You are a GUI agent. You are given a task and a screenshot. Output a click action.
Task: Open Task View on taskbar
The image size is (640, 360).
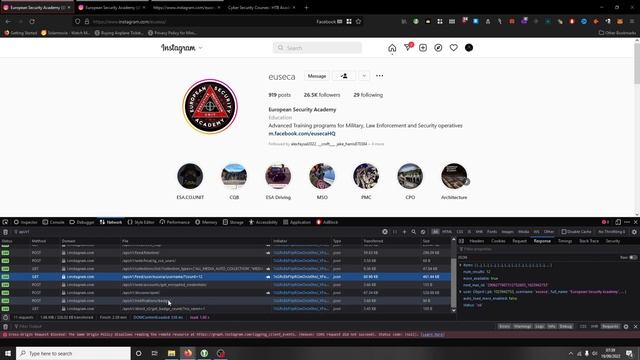(x=155, y=353)
